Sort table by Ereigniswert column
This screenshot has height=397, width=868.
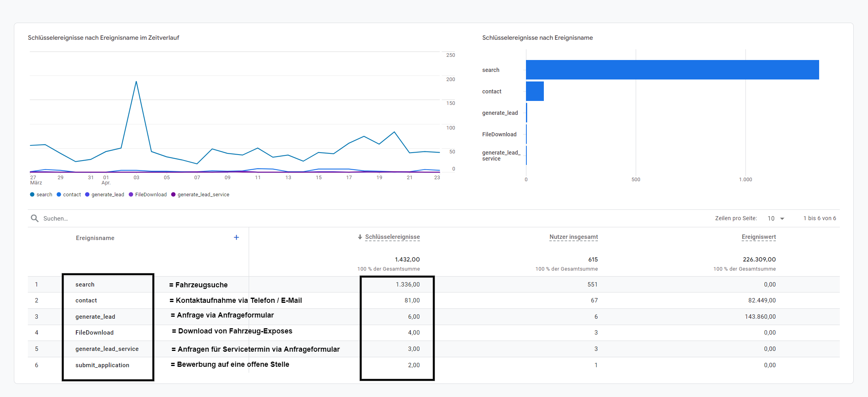click(758, 237)
